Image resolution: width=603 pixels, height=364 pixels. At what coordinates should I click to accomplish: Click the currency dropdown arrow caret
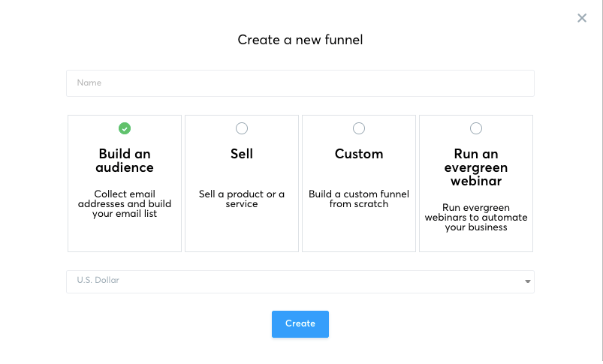pyautogui.click(x=528, y=282)
